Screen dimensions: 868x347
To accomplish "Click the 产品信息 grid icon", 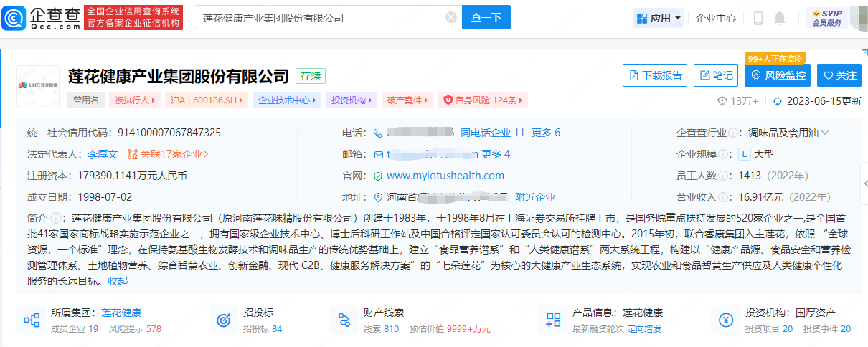I will point(553,320).
